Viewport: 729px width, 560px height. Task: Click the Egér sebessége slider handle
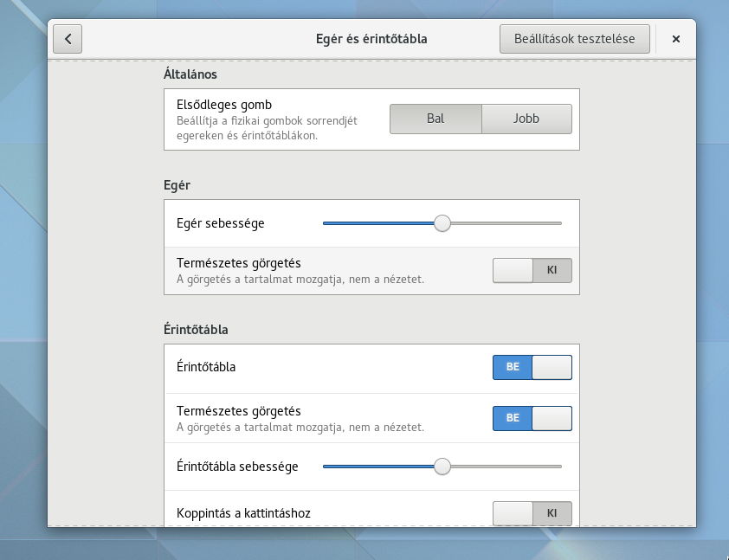coord(442,223)
